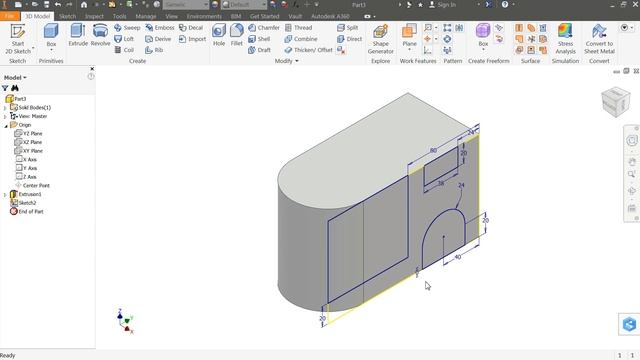The image size is (640, 360).
Task: Click the browser find binoculars icon
Action: [x=15, y=88]
